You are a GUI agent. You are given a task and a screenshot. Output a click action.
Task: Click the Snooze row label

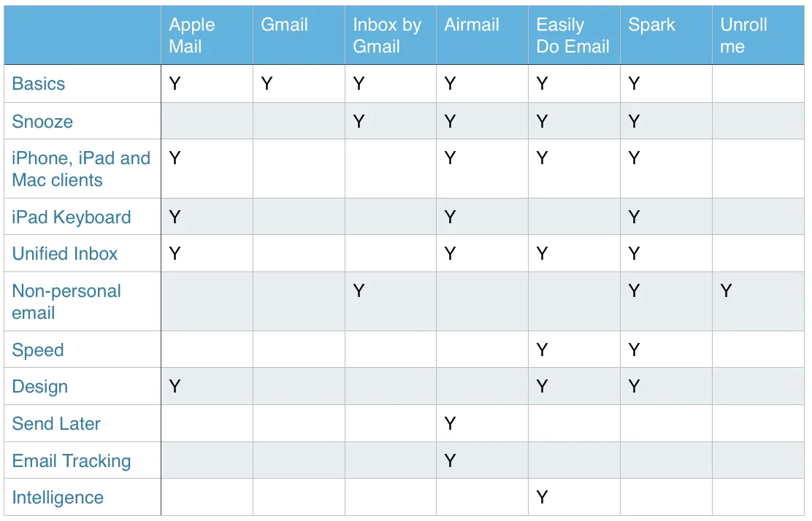pyautogui.click(x=42, y=122)
